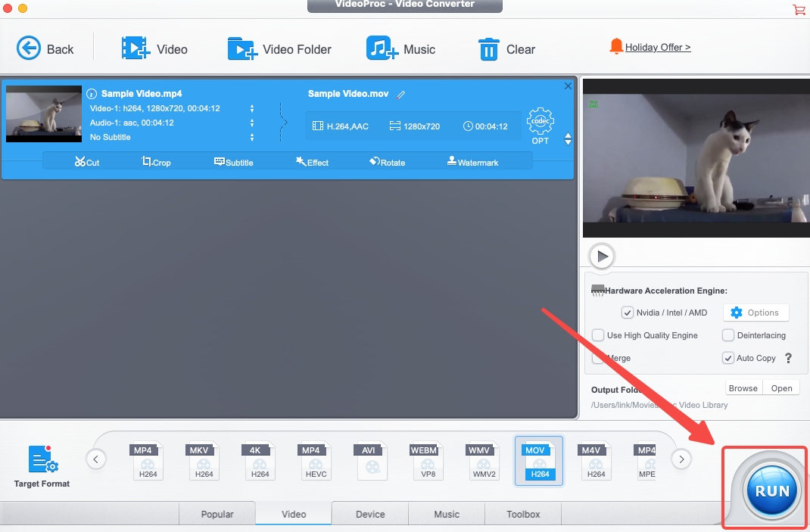The width and height of the screenshot is (810, 532).
Task: Open the Effect tool
Action: [312, 162]
